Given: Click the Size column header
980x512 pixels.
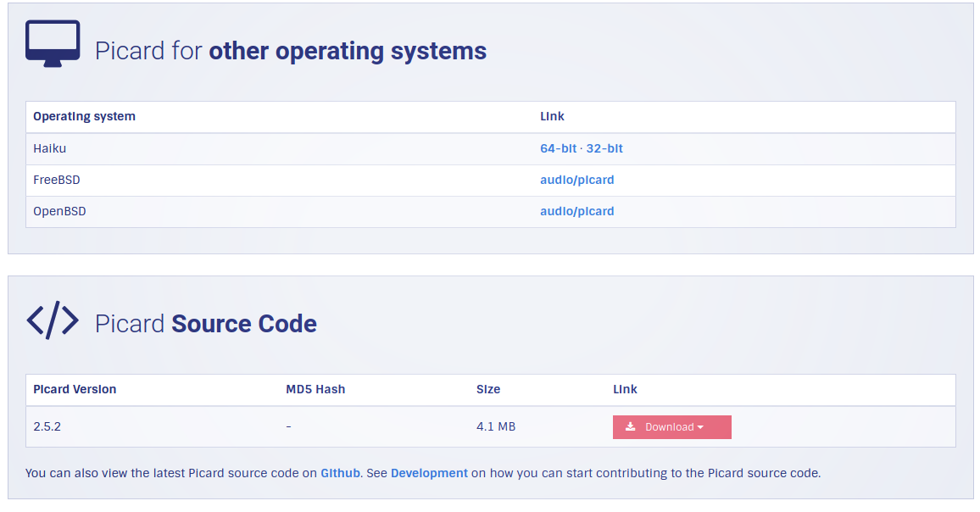Looking at the screenshot, I should click(x=488, y=389).
